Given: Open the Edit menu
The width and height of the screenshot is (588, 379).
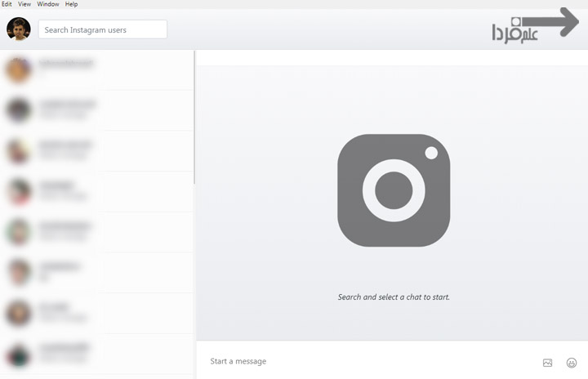Looking at the screenshot, I should coord(6,4).
